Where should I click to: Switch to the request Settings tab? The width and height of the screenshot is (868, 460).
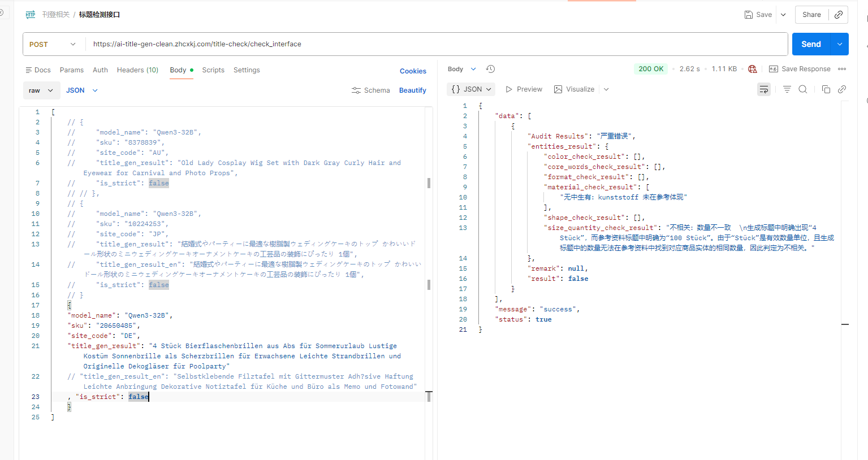(x=247, y=70)
